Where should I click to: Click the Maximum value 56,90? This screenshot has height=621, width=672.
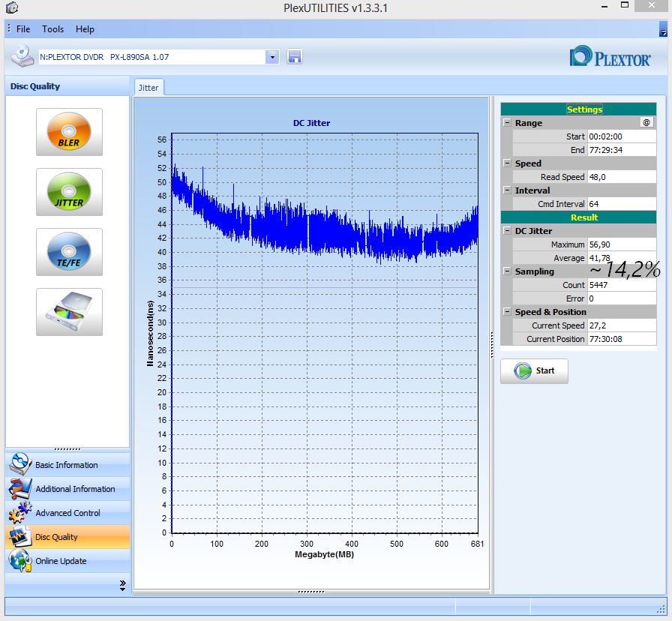(x=622, y=244)
